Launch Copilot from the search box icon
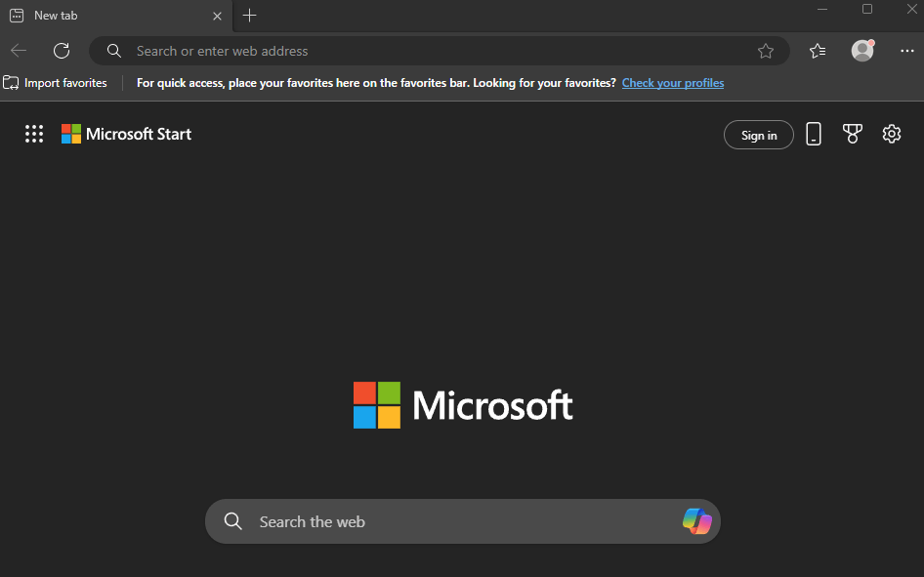Image resolution: width=924 pixels, height=577 pixels. pos(697,521)
